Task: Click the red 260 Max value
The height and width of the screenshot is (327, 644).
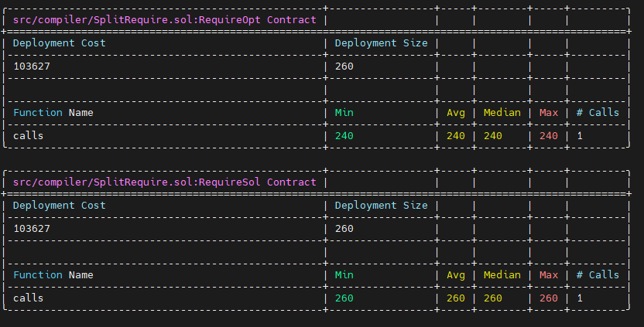Action: (549, 298)
